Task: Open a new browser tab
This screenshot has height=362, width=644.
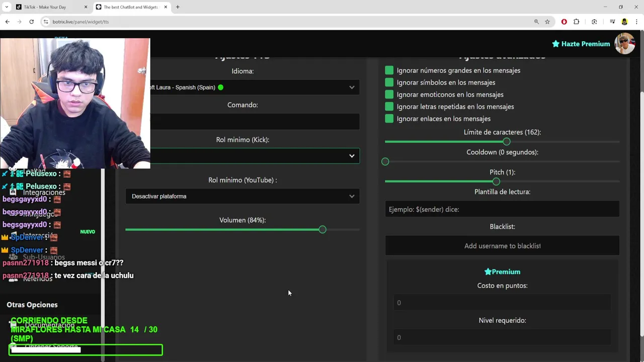Action: [178, 7]
